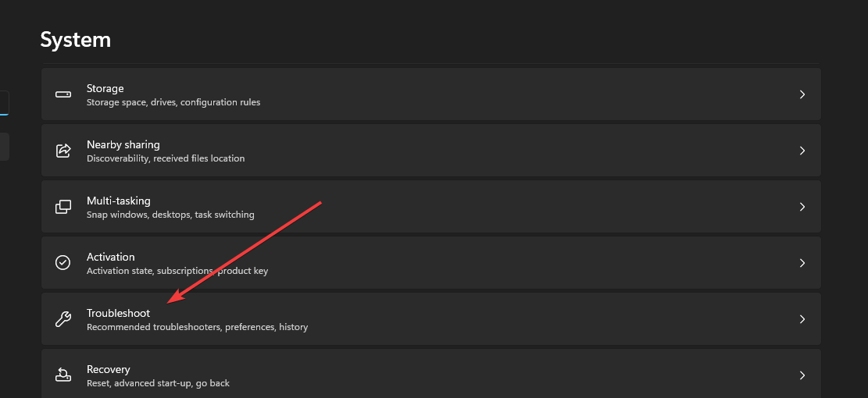The image size is (868, 398).
Task: Go to Multi-tasking settings title
Action: [x=119, y=201]
